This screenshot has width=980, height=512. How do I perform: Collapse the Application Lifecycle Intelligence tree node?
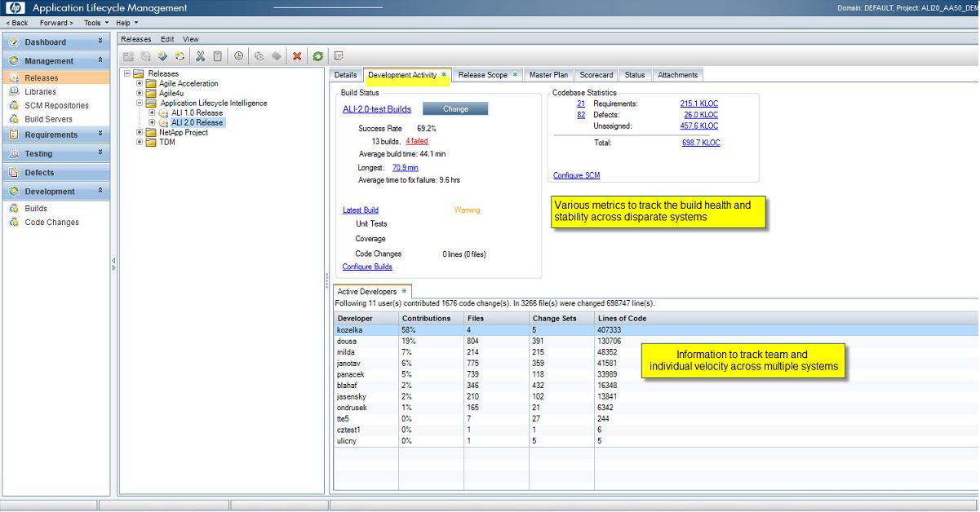pyautogui.click(x=140, y=104)
